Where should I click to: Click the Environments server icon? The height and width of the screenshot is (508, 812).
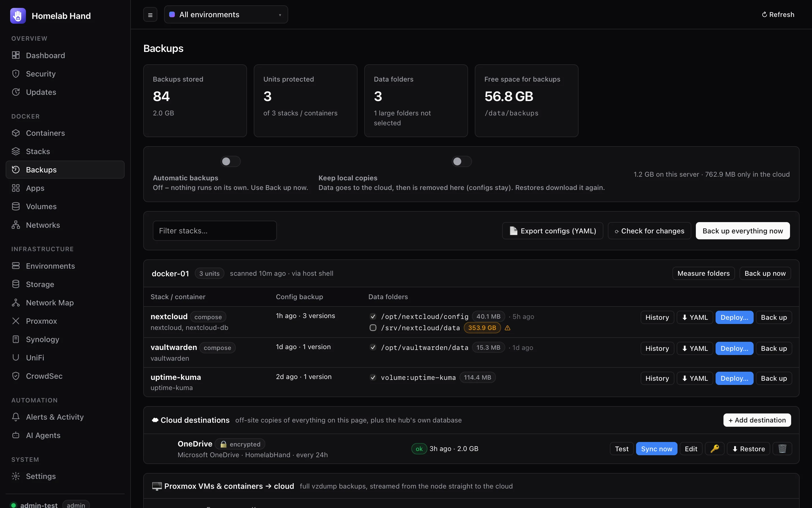[16, 266]
